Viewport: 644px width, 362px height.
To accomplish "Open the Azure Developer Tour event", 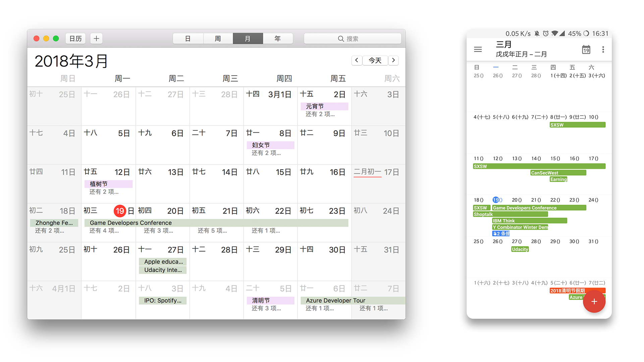I will pos(353,301).
